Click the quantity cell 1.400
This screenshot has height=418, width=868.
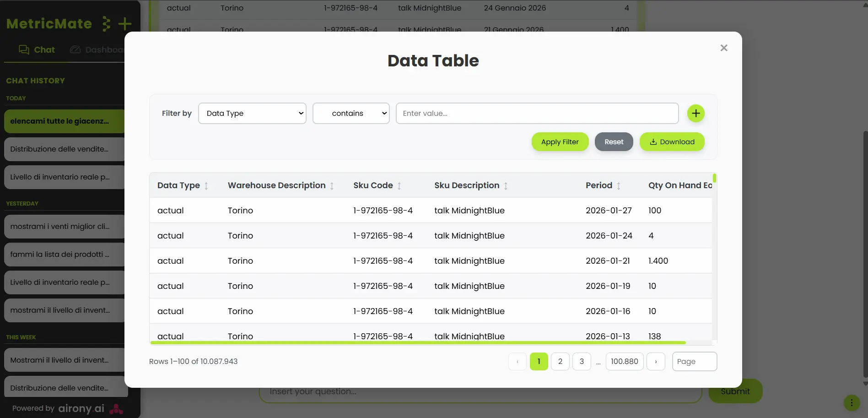tap(658, 261)
